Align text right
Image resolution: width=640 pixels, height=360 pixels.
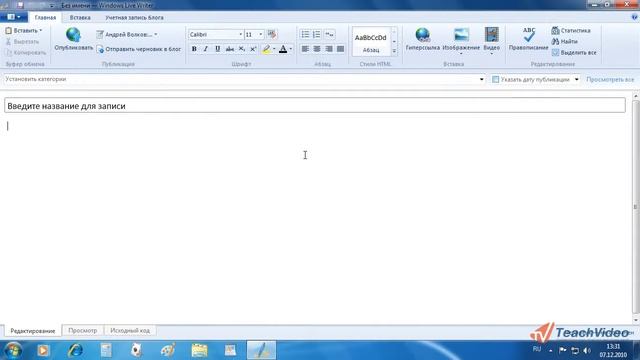pyautogui.click(x=329, y=49)
